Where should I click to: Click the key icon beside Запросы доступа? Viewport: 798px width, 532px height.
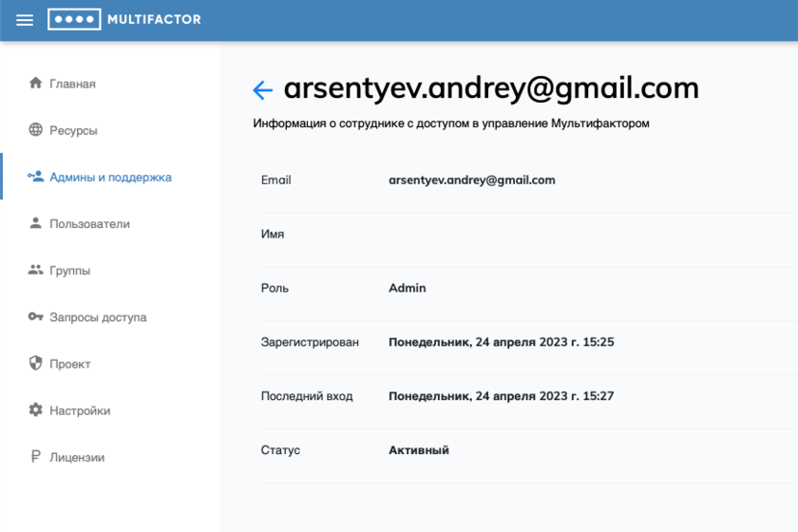(x=36, y=316)
